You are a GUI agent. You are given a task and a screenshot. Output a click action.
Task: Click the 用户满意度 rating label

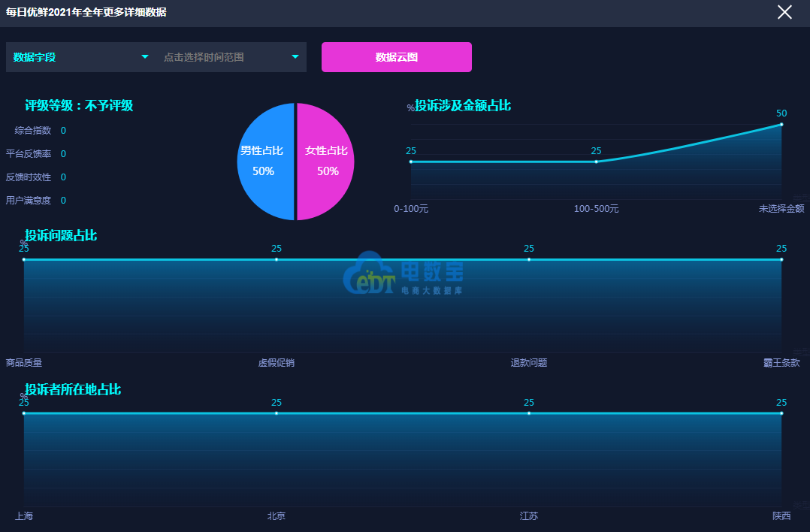click(x=29, y=201)
